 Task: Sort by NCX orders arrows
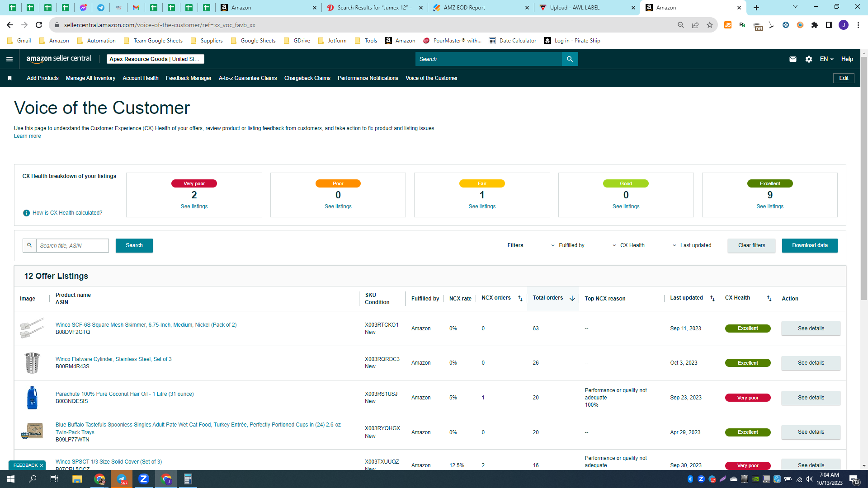(x=520, y=298)
